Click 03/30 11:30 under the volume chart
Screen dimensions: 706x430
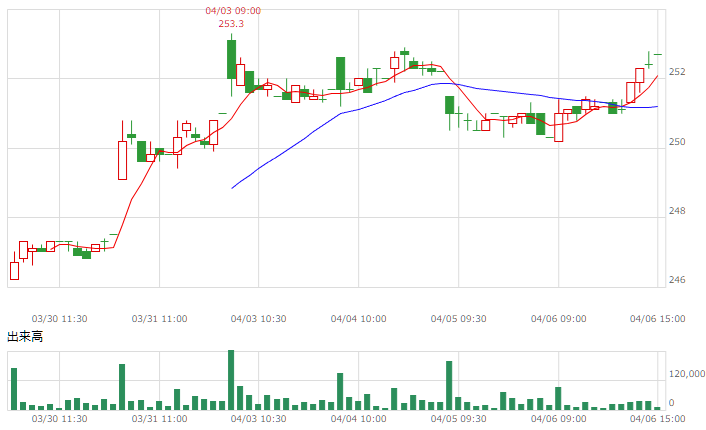(x=59, y=419)
